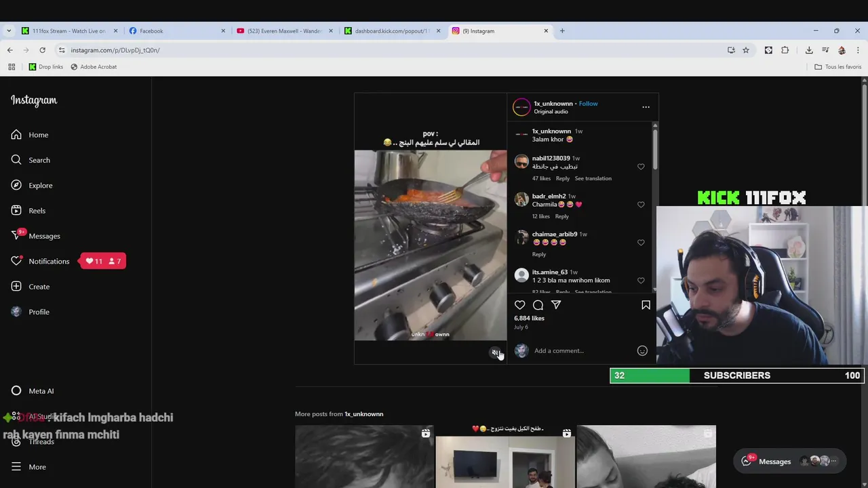
Task: Open Adobe Acrobat bookmark
Action: 94,67
